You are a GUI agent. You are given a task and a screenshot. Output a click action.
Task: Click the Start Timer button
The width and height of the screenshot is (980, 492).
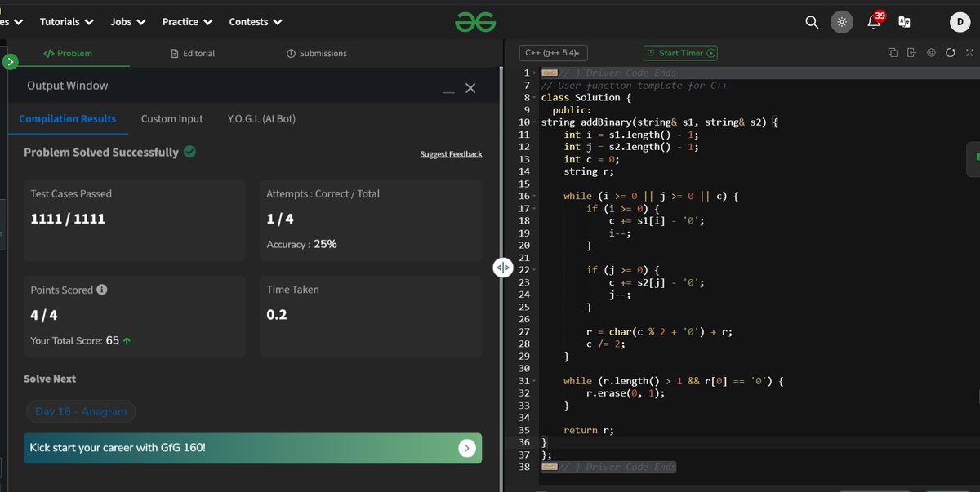pos(681,53)
